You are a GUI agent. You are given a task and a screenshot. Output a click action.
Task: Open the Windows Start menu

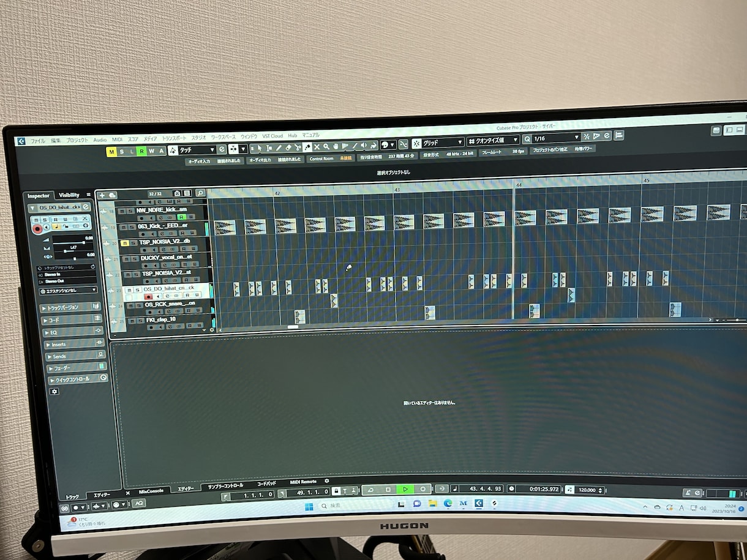(x=309, y=506)
